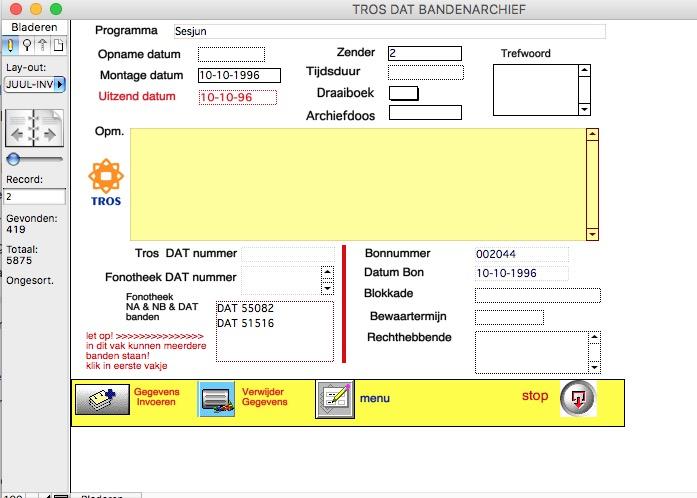The width and height of the screenshot is (697, 498).
Task: Select the Browse mode pencil icon
Action: pos(11,46)
